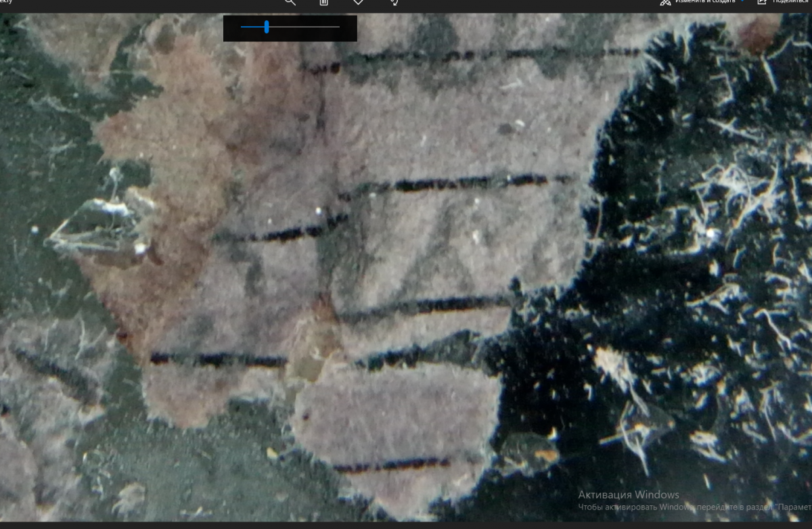Add photo to favorites with heart icon

pos(359,2)
